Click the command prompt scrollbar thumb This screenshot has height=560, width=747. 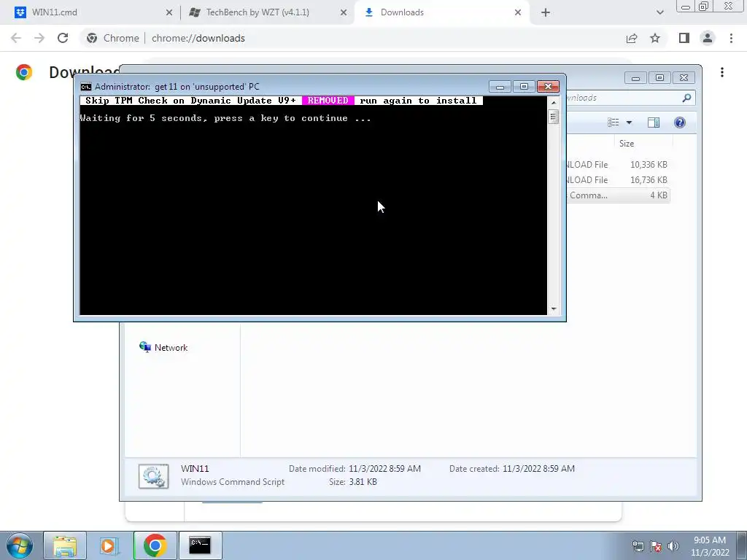click(x=553, y=116)
